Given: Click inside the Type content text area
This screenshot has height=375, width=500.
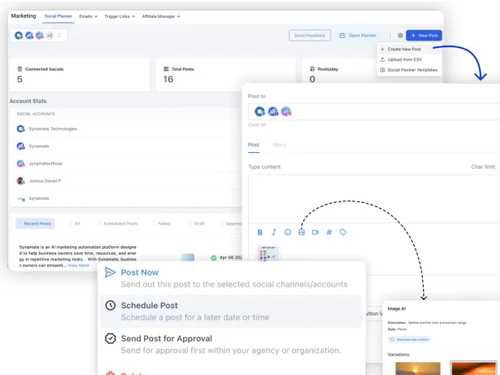Looking at the screenshot, I should coord(374,198).
